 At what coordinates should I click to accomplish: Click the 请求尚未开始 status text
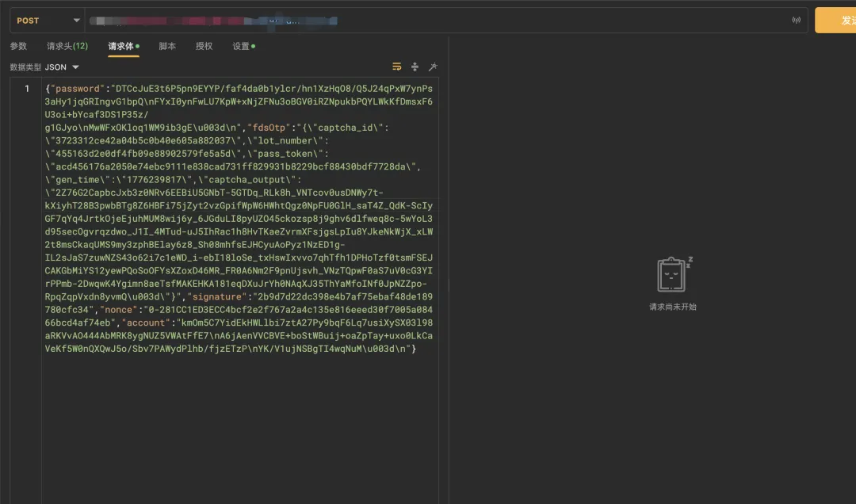(673, 307)
